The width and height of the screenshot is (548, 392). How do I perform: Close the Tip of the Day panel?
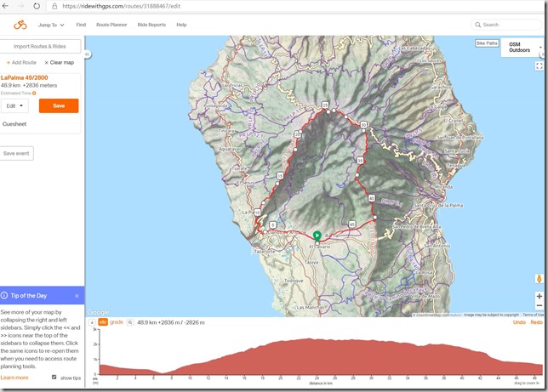coord(77,296)
